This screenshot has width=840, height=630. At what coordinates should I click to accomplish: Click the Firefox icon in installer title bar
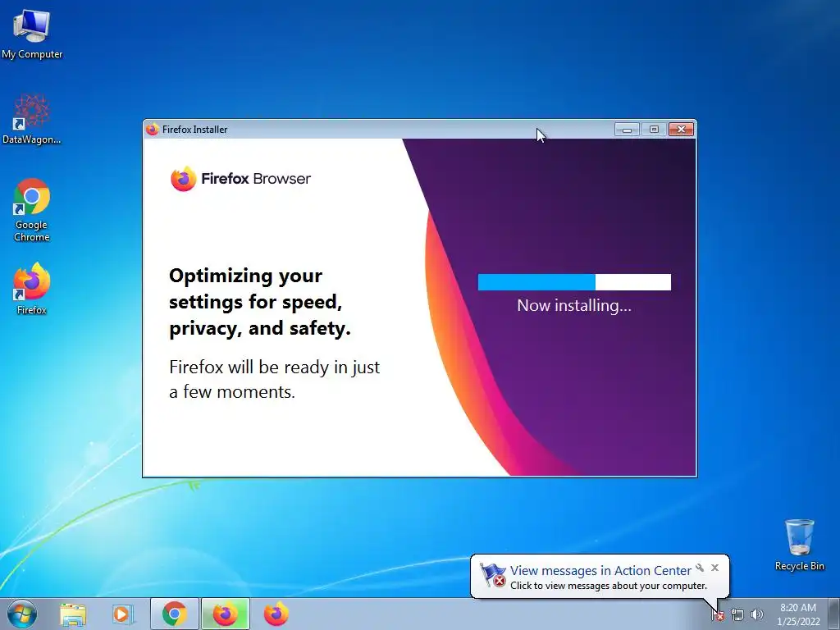tap(152, 129)
